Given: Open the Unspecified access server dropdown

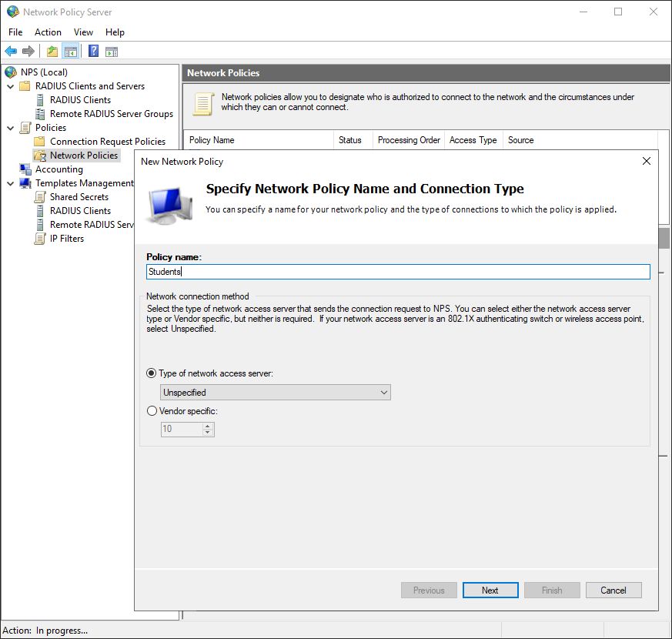Looking at the screenshot, I should 275,393.
